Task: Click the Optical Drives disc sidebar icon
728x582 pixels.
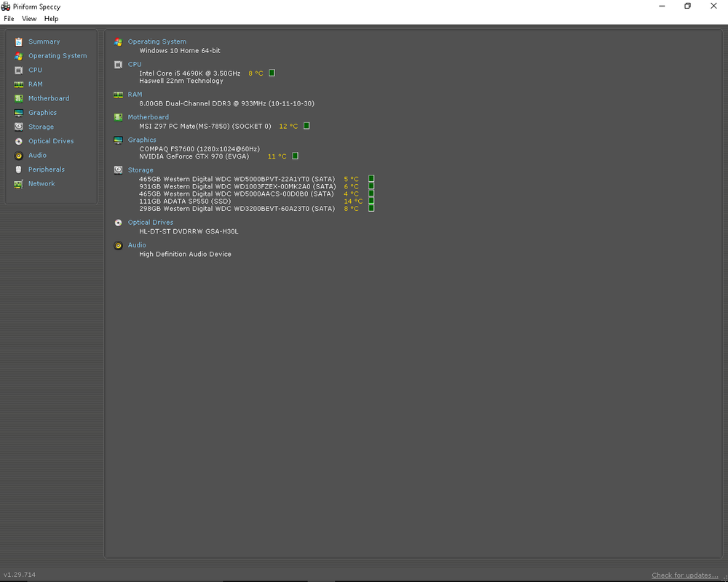Action: (19, 141)
